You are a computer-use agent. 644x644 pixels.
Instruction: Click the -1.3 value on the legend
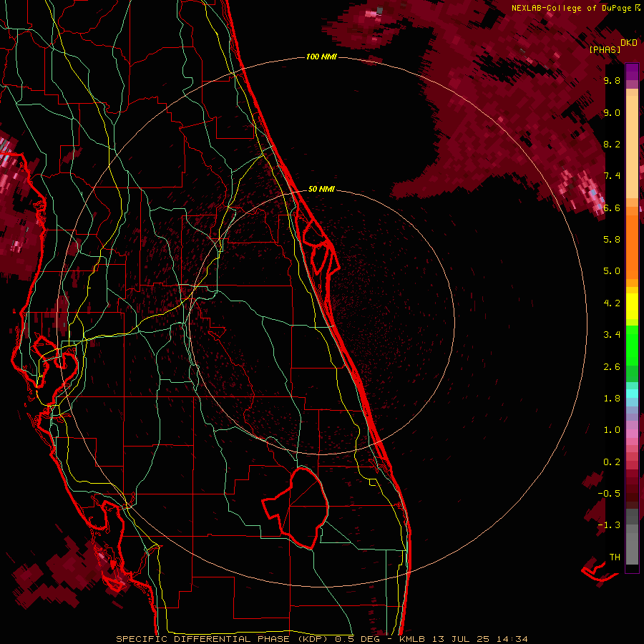609,525
